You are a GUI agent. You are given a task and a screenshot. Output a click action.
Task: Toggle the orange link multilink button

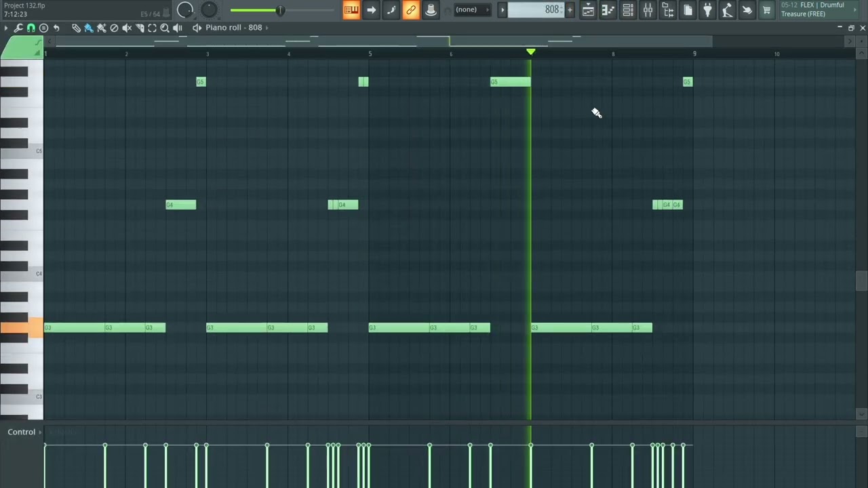(411, 9)
